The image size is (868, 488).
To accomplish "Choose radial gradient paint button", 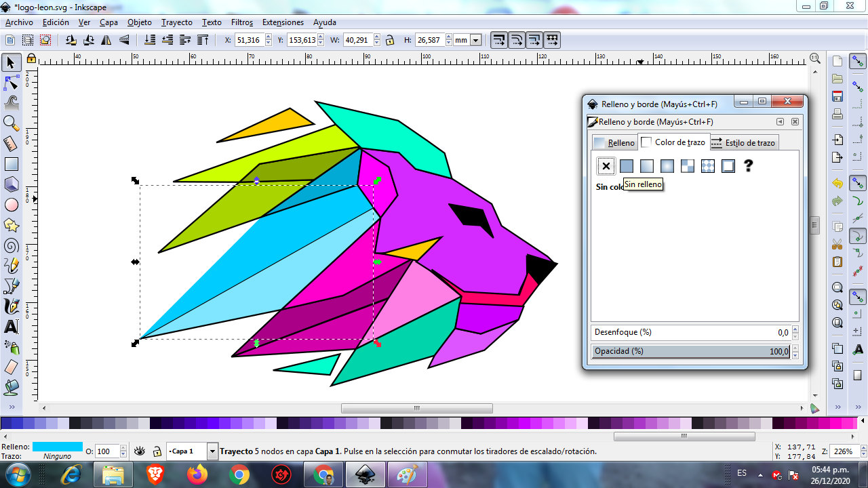I will 667,166.
